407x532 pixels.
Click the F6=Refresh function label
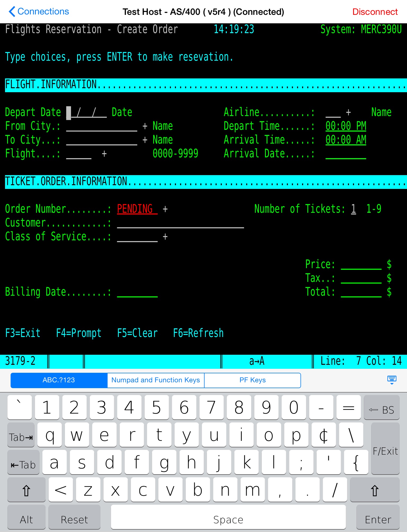click(x=198, y=333)
